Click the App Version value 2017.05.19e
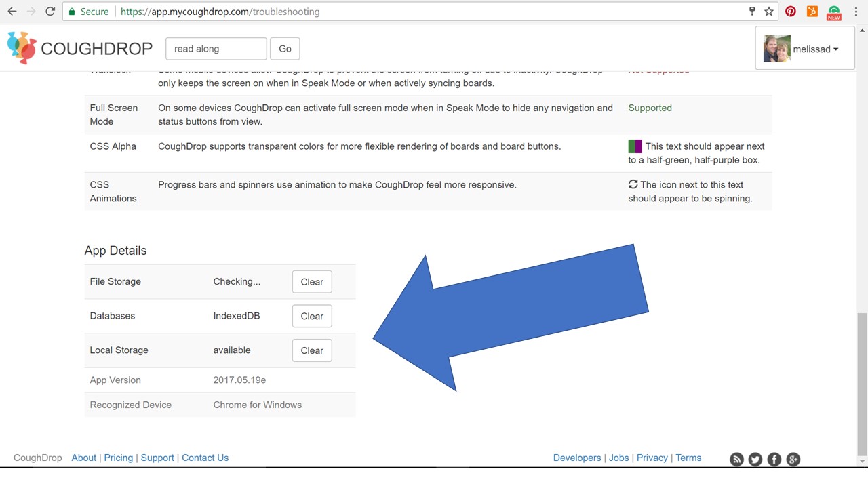The image size is (868, 488). [x=239, y=380]
